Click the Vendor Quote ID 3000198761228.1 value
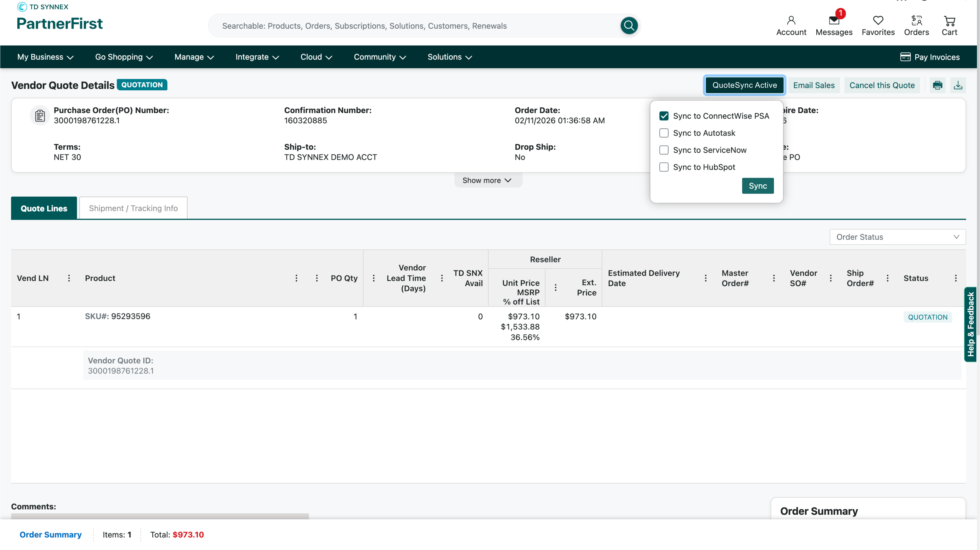 tap(121, 370)
